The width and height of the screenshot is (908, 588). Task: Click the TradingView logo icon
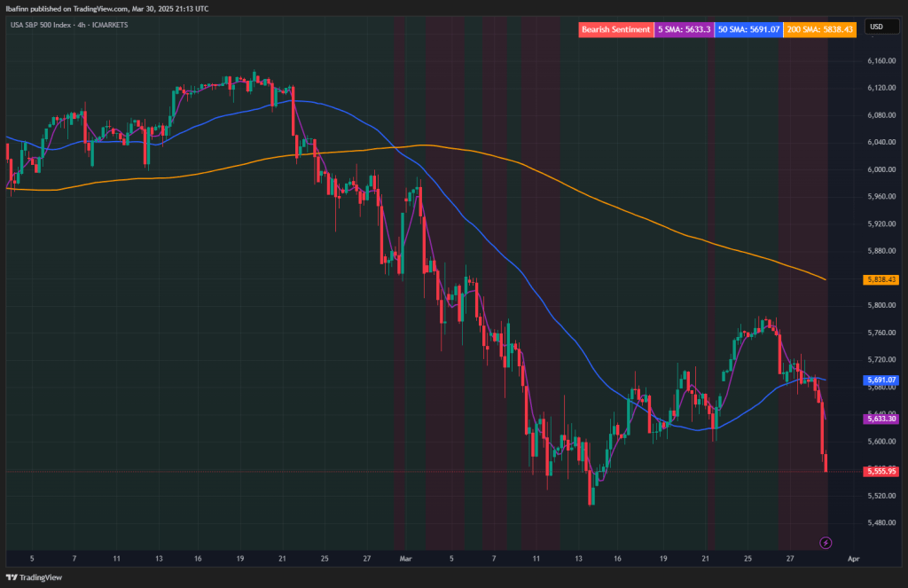[x=11, y=576]
